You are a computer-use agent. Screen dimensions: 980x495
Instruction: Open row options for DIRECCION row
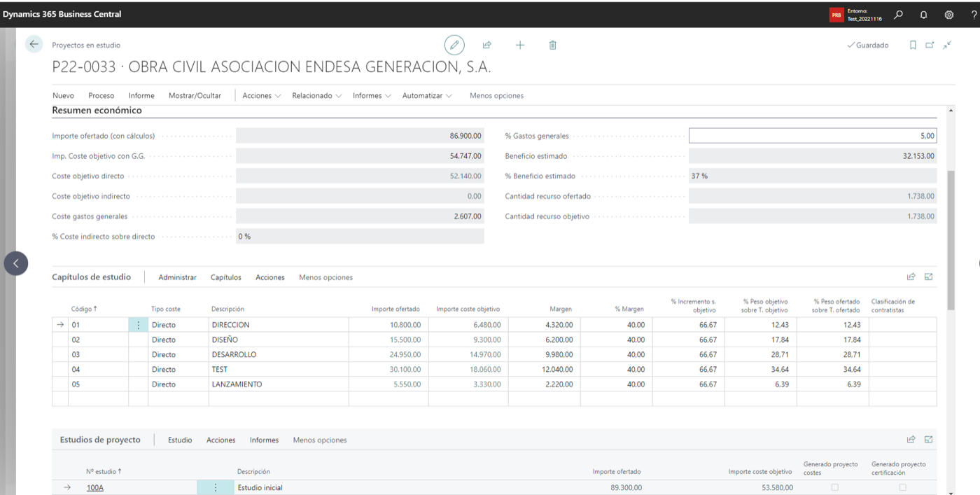pyautogui.click(x=138, y=325)
